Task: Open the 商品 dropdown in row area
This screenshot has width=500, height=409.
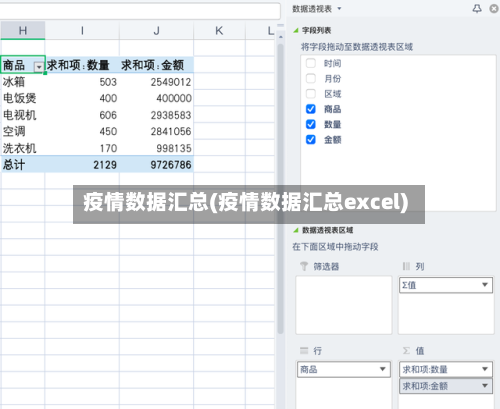Action: coord(383,369)
